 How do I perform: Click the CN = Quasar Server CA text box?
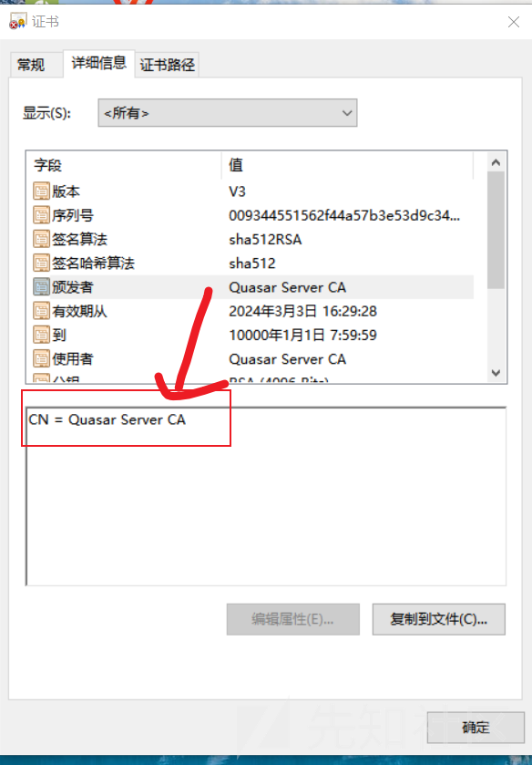tap(266, 496)
